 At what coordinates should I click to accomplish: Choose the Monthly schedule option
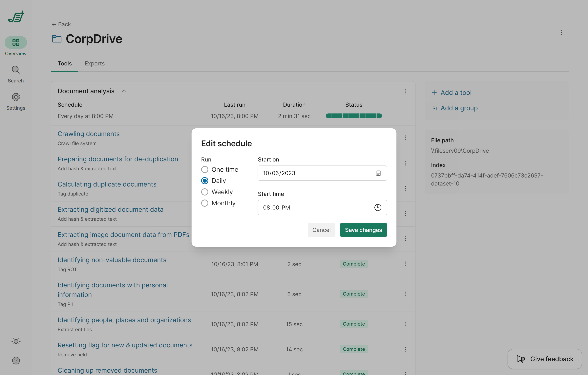[x=205, y=203]
